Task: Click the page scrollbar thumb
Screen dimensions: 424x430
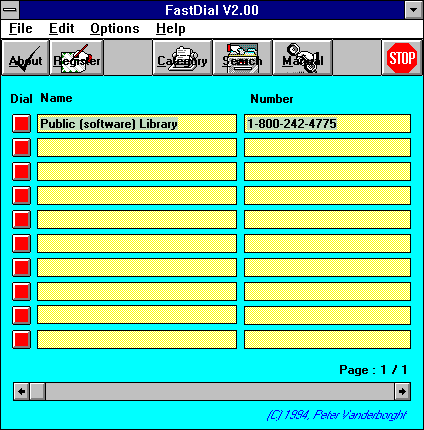Action: 37,391
